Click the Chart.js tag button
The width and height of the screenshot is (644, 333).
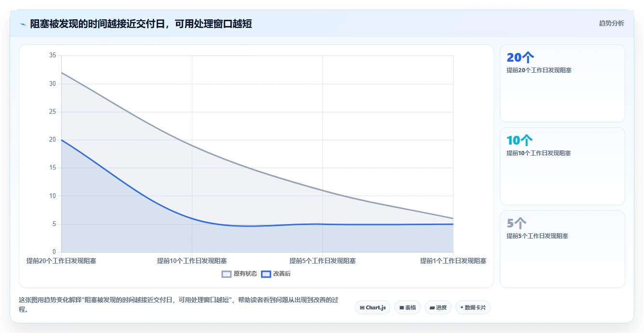pyautogui.click(x=373, y=307)
